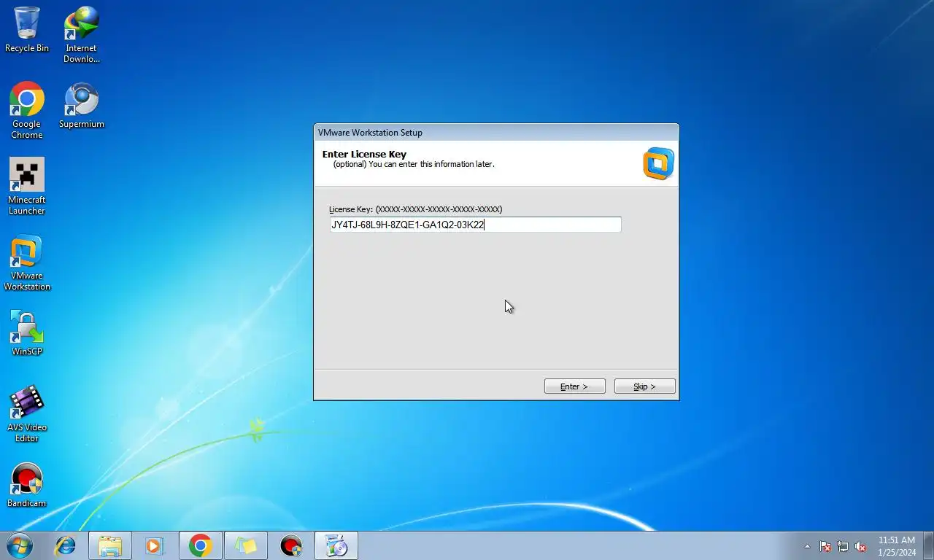Switch to Bandicam in the taskbar

[x=290, y=545]
